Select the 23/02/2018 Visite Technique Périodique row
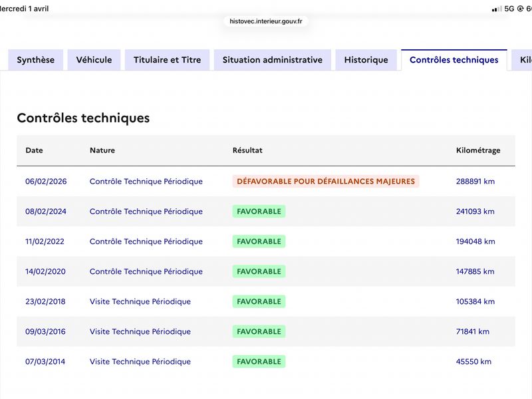The image size is (532, 399). click(266, 301)
